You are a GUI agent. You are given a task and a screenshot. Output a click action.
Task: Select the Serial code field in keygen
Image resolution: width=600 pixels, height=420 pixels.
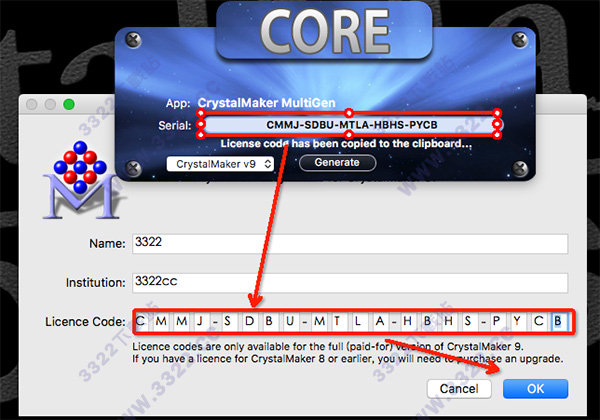[351, 125]
